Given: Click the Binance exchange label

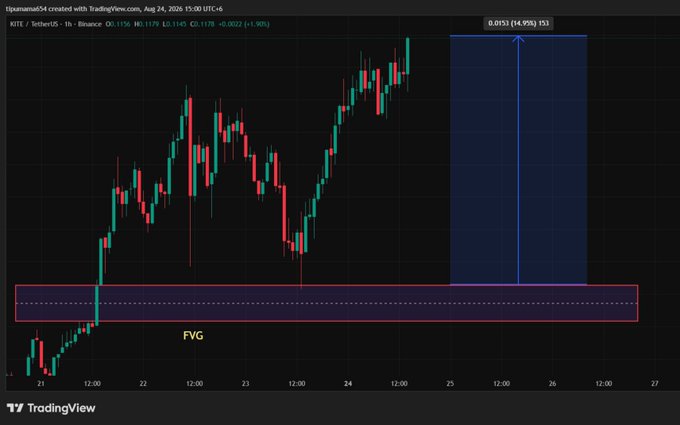Looking at the screenshot, I should (x=90, y=24).
